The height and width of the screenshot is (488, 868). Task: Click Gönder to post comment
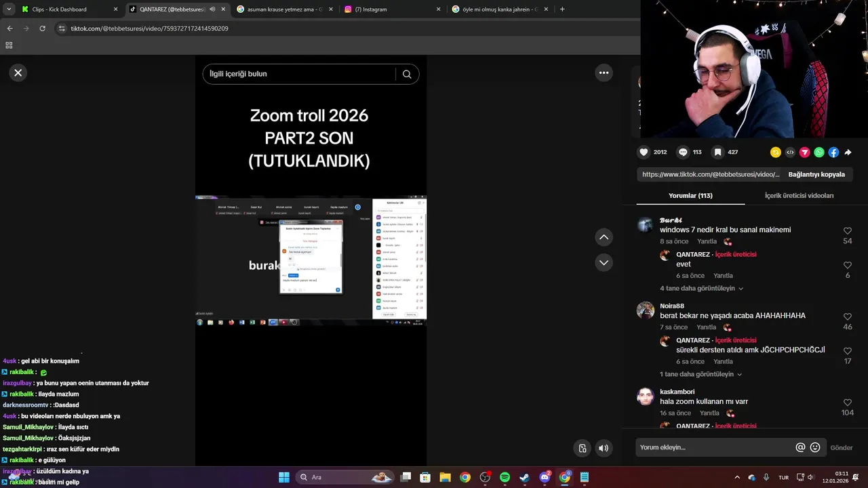click(x=841, y=447)
